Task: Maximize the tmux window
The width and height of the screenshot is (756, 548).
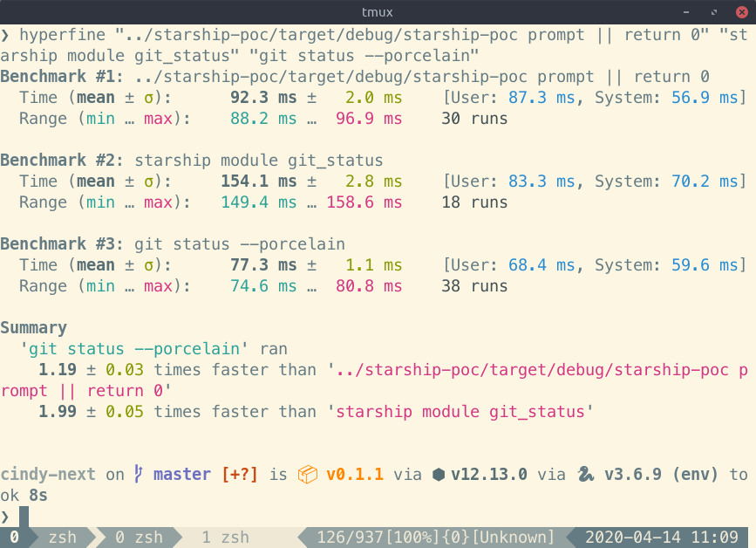Action: [714, 12]
